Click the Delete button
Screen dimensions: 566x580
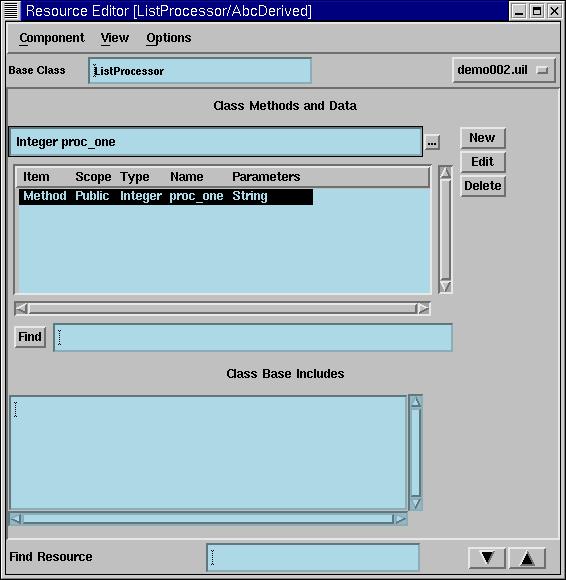[x=482, y=186]
